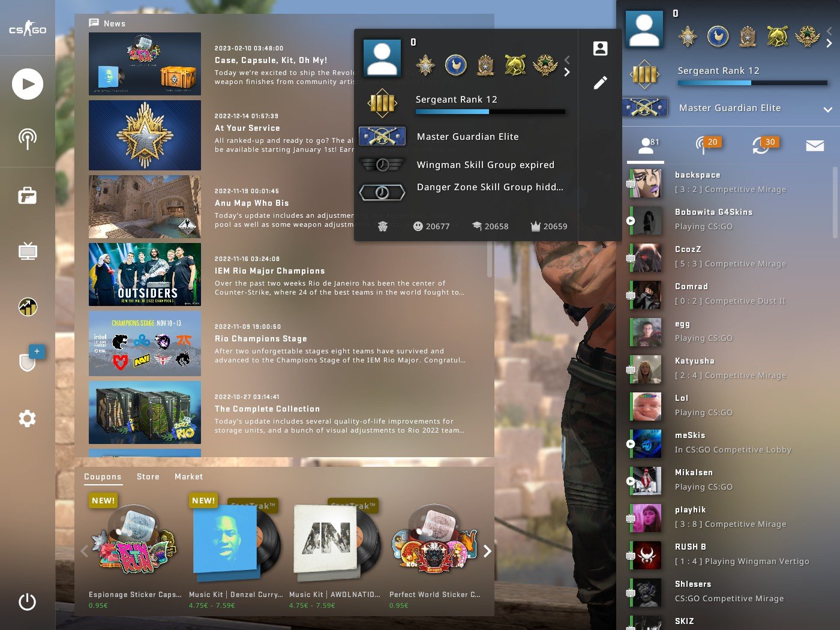This screenshot has height=630, width=840.
Task: Select friend Bobowita G4Skins
Action: (x=727, y=220)
